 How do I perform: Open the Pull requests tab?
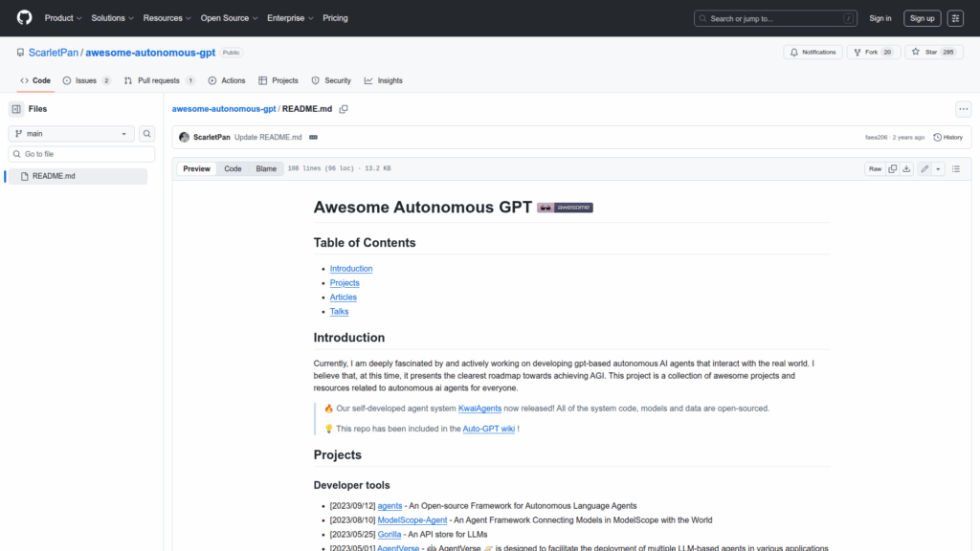coord(159,80)
